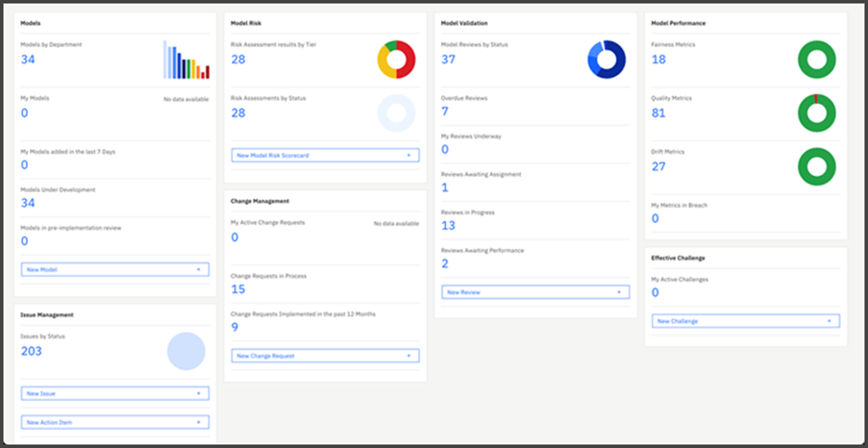This screenshot has height=448, width=868.
Task: Click the New Issue button
Action: (x=114, y=393)
